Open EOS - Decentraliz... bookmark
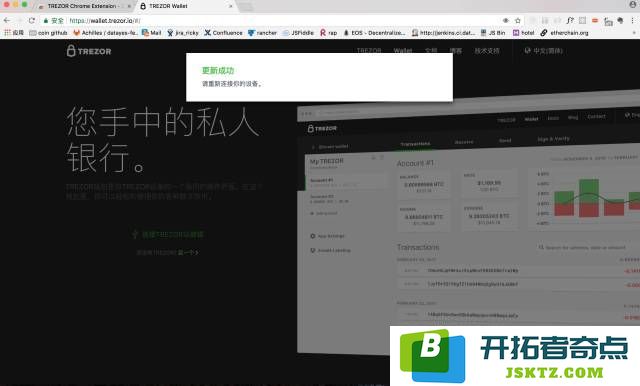The image size is (640, 386). (x=374, y=33)
